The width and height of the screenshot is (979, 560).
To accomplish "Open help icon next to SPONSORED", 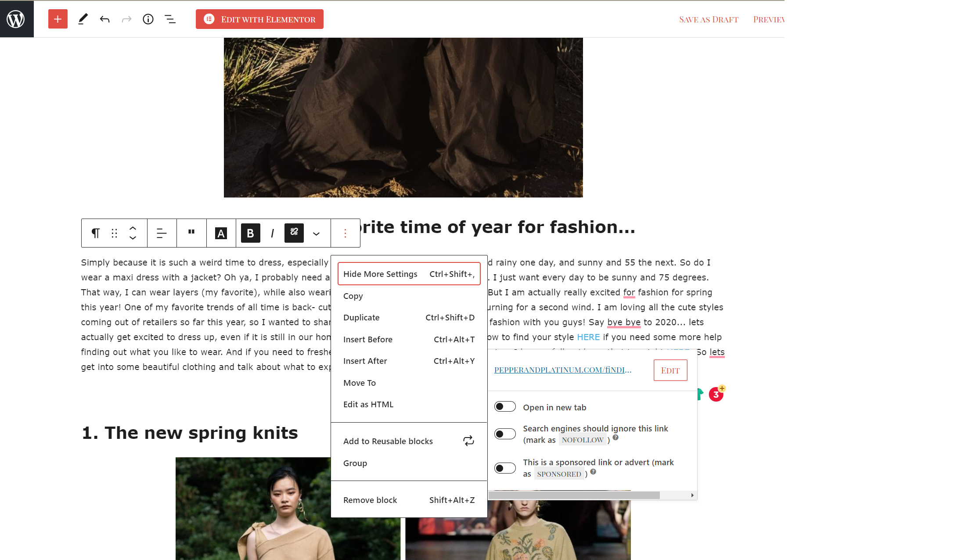I will (593, 472).
